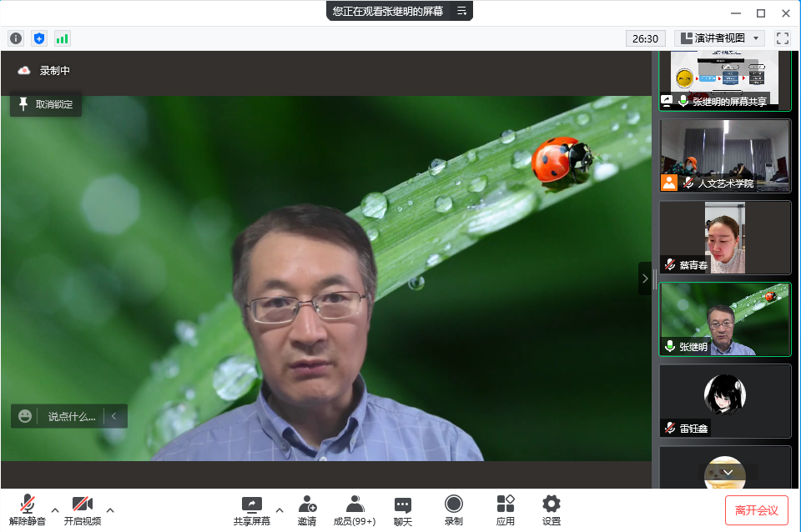The image size is (801, 532).
Task: Enter full screen mode icon
Action: pos(782,38)
